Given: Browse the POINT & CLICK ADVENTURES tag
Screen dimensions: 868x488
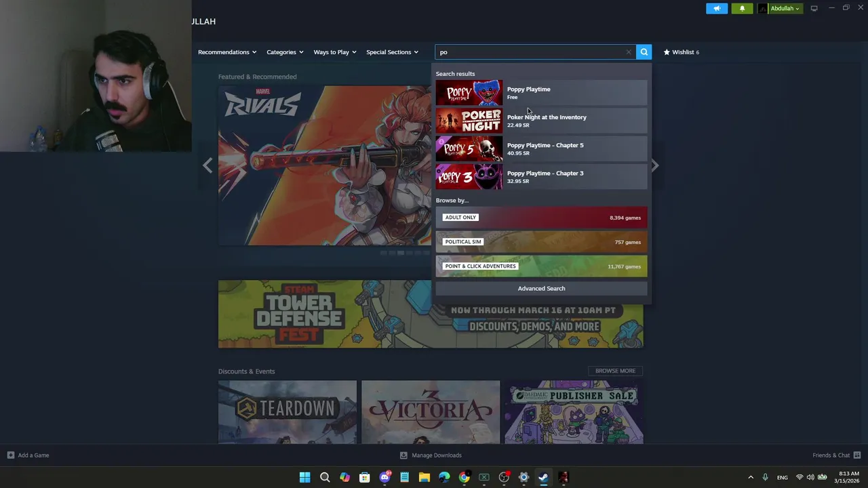Looking at the screenshot, I should (x=541, y=266).
